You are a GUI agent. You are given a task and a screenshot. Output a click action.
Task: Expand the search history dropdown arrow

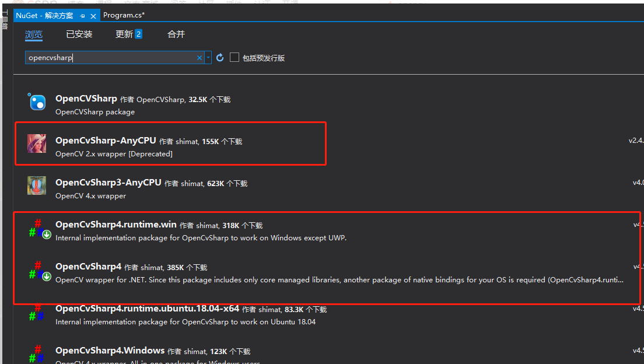click(x=208, y=58)
